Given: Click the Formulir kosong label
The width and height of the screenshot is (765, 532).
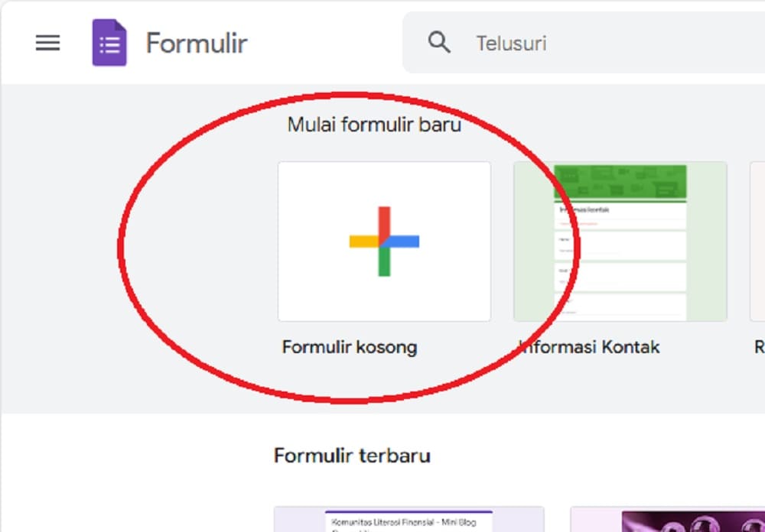Looking at the screenshot, I should [350, 347].
